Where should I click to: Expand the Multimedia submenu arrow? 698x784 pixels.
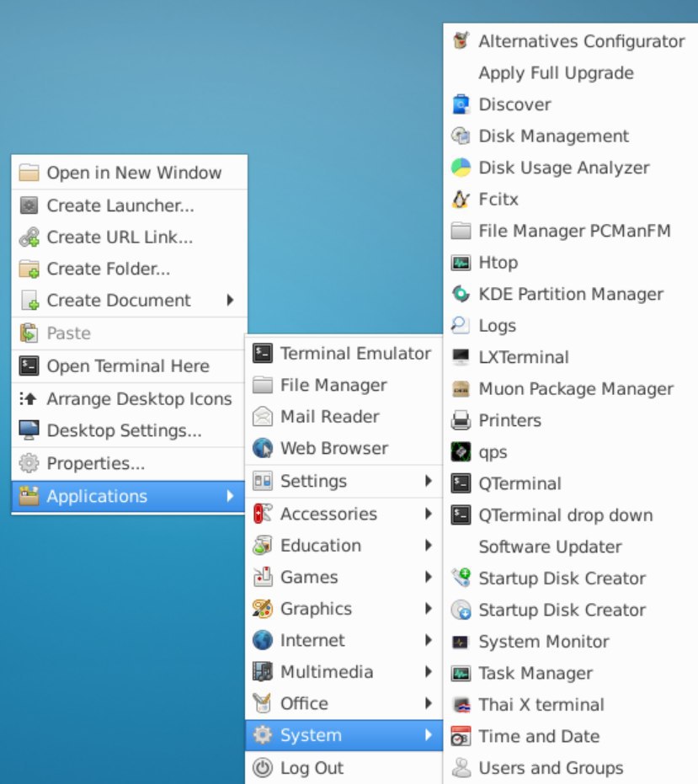(x=429, y=671)
